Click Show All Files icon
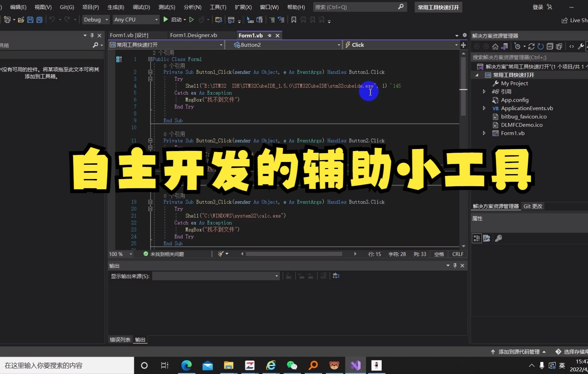 tap(559, 46)
